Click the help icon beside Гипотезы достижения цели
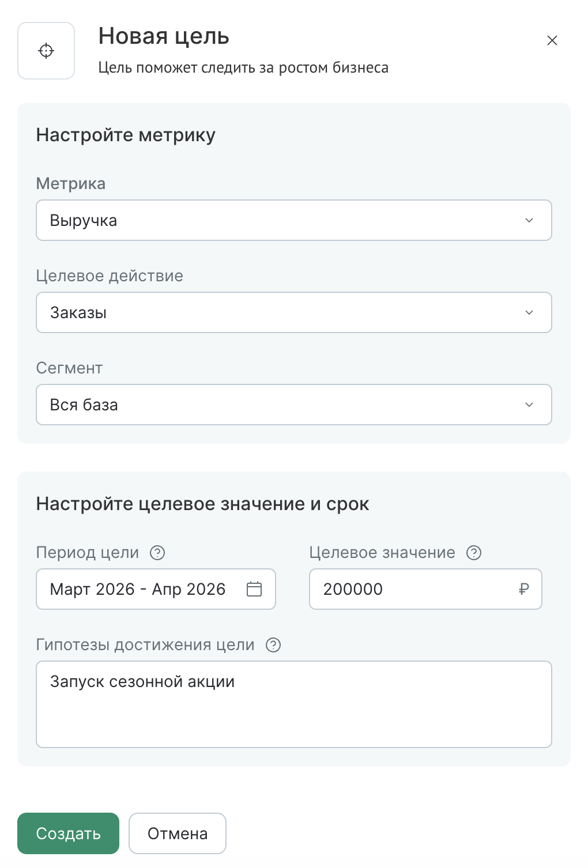Image resolution: width=588 pixels, height=868 pixels. pos(273,645)
